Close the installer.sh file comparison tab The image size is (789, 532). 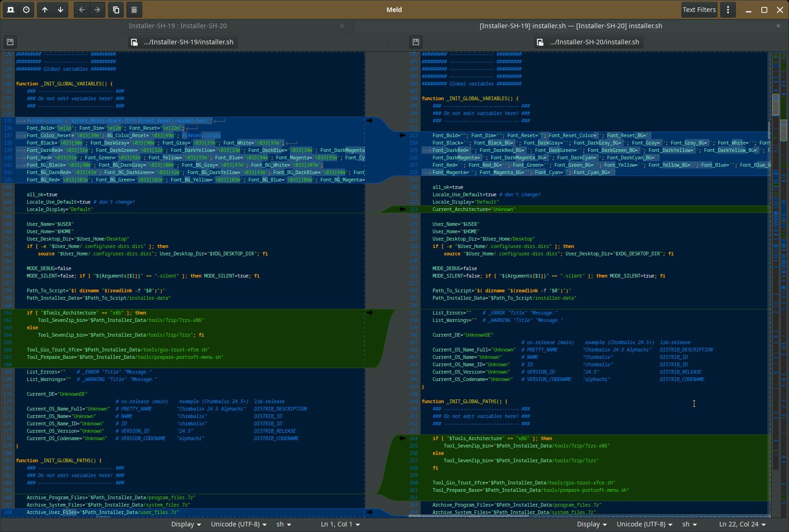[778, 26]
